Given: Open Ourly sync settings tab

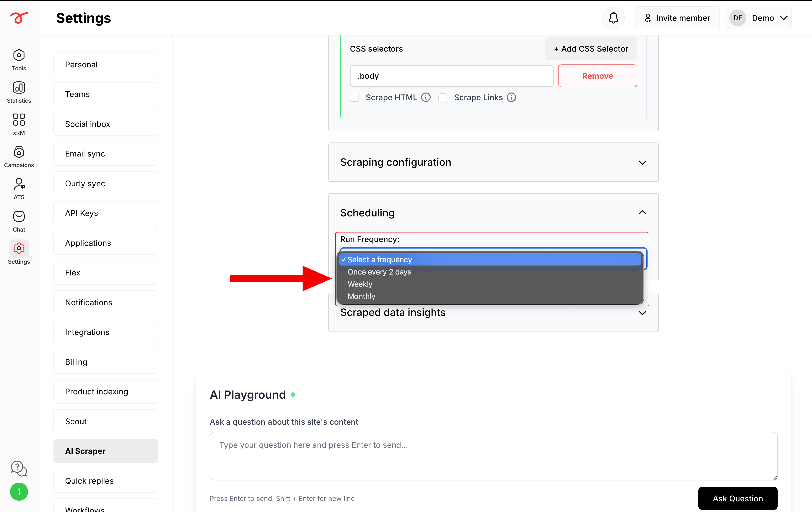Looking at the screenshot, I should (x=105, y=183).
